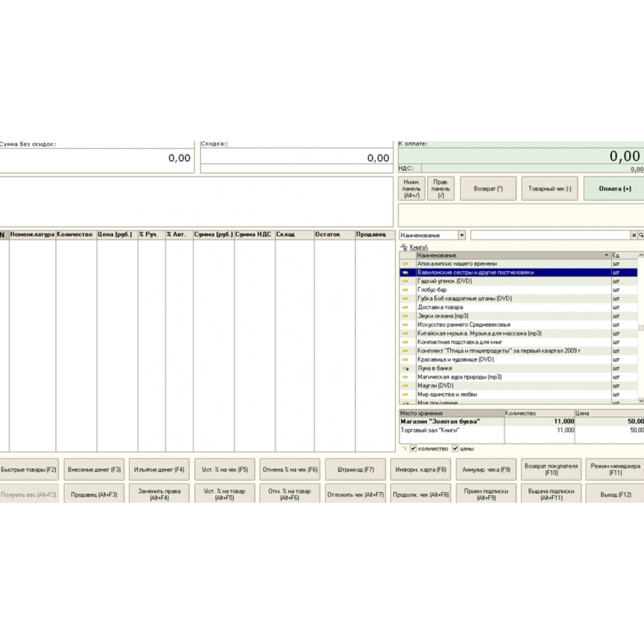644x644 pixels.
Task: Select Красавица и чудовище (DVD)
Action: click(519, 359)
